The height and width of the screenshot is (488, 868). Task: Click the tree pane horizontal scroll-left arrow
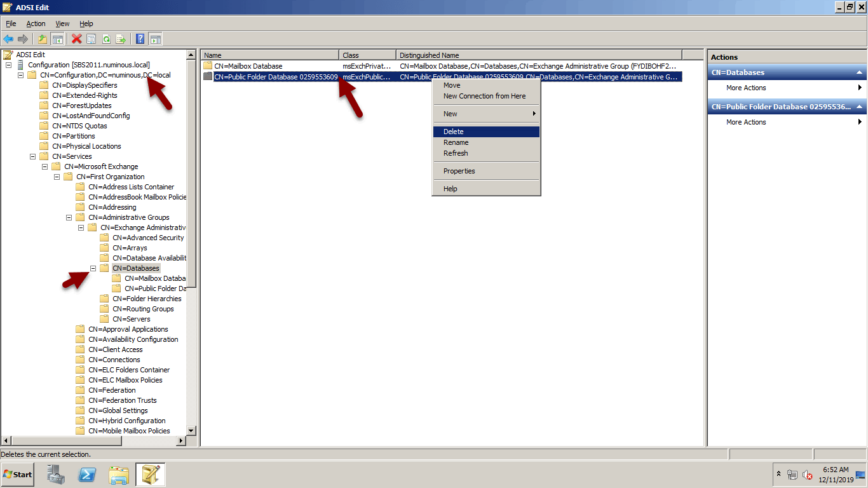6,440
